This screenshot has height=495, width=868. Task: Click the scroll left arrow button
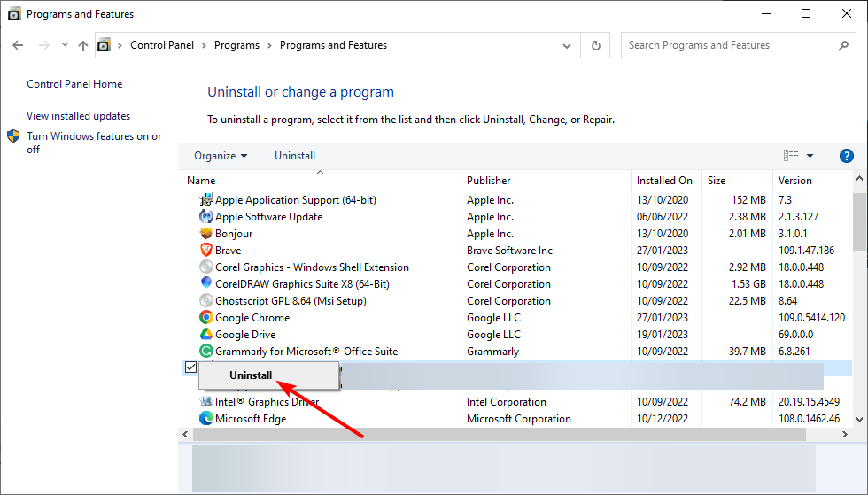(x=185, y=435)
